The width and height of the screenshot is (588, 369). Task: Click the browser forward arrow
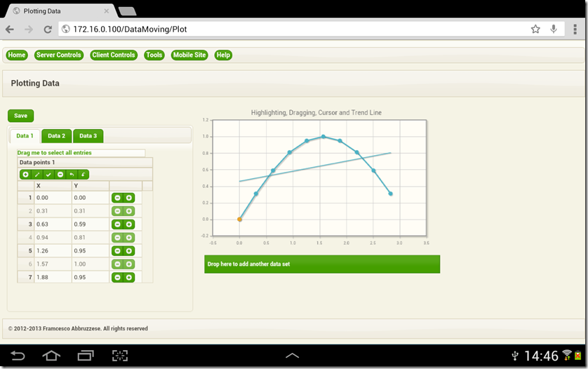(x=29, y=29)
